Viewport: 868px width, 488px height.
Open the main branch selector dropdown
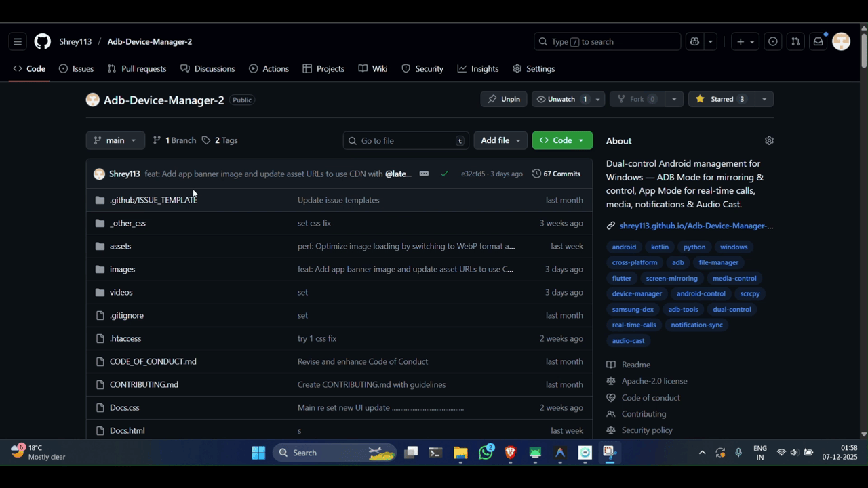pos(115,140)
